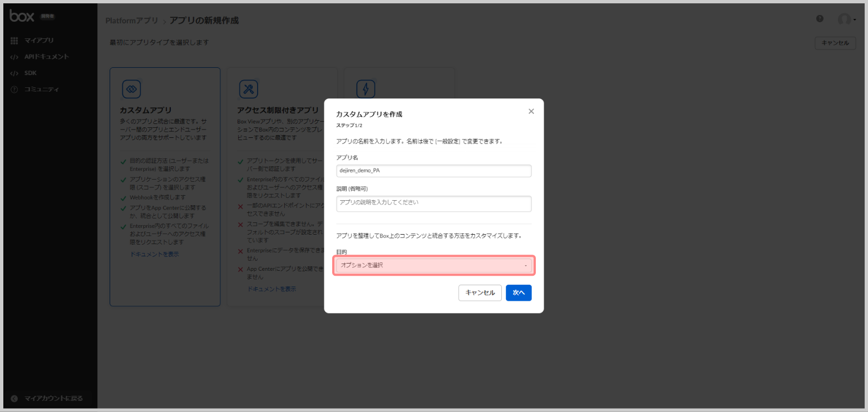Click the キャンセル button at page top right
This screenshot has width=868, height=412.
point(835,43)
